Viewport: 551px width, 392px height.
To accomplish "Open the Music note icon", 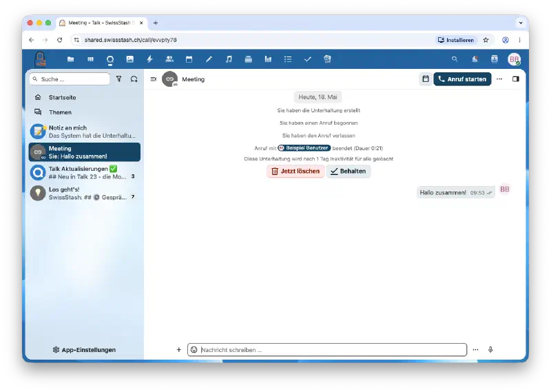I will point(229,59).
